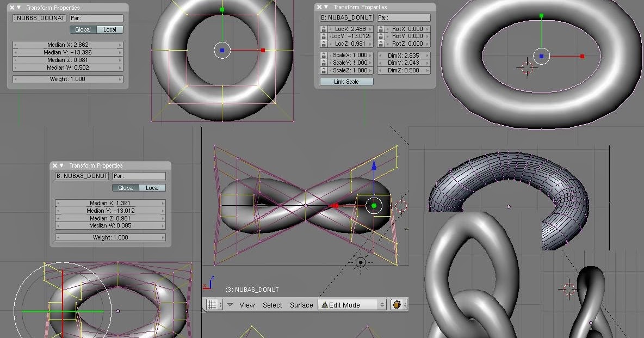Toggle the lock icon beside LocY
This screenshot has width=644, height=338.
tap(324, 36)
